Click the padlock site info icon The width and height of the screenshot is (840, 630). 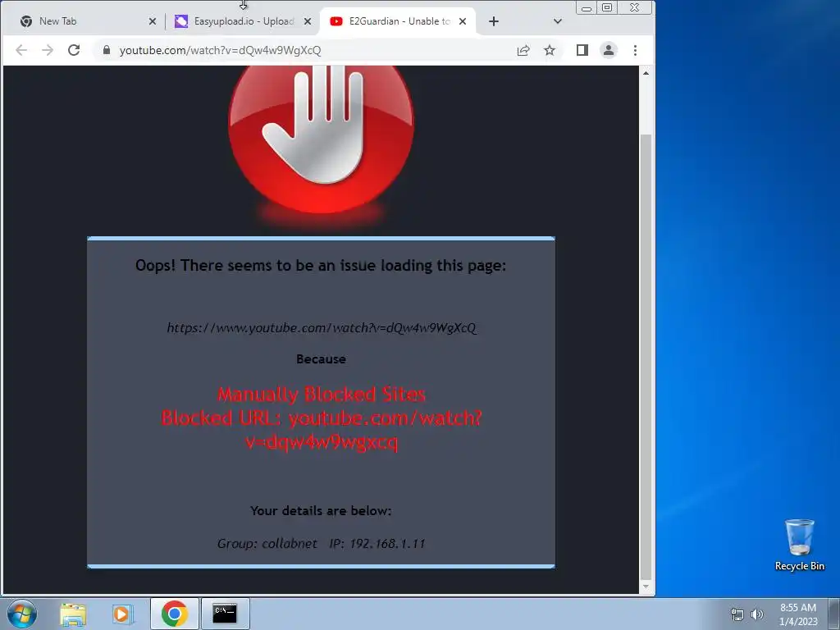click(107, 50)
